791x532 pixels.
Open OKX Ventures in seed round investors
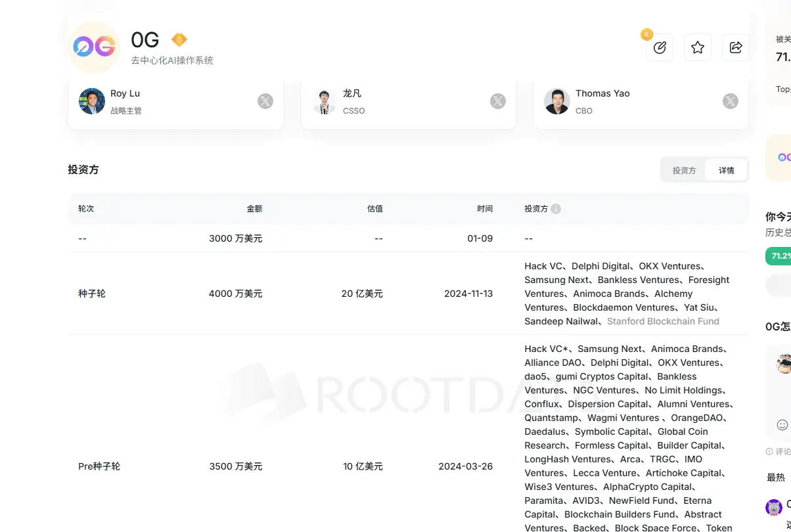coord(670,266)
